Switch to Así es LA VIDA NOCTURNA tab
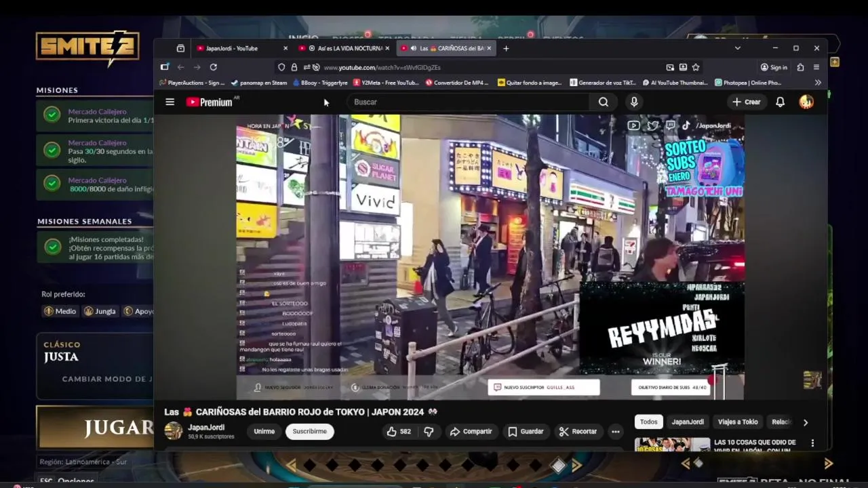Screen dimensions: 868x488 [344, 48]
